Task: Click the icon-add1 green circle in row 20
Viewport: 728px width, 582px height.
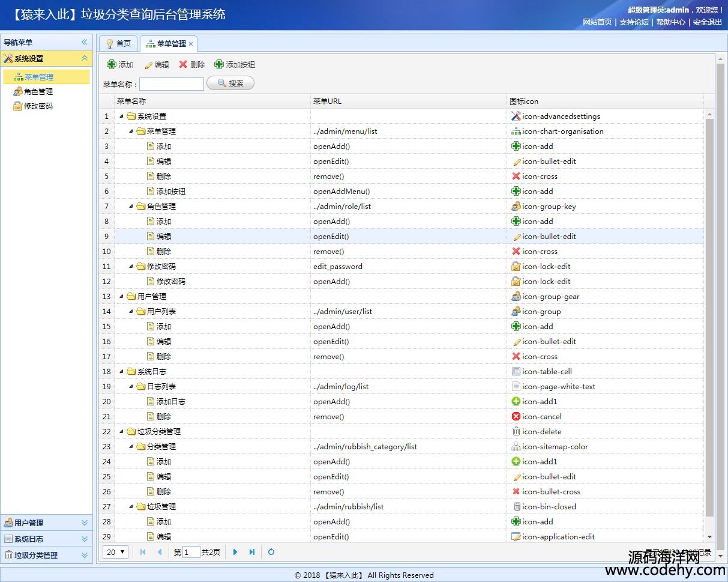Action: click(x=516, y=401)
